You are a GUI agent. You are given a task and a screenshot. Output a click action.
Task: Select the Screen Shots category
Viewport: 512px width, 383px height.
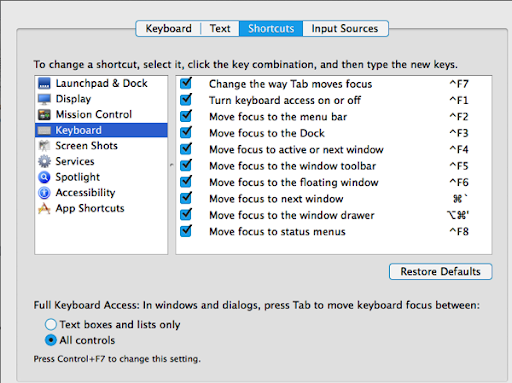pos(101,146)
